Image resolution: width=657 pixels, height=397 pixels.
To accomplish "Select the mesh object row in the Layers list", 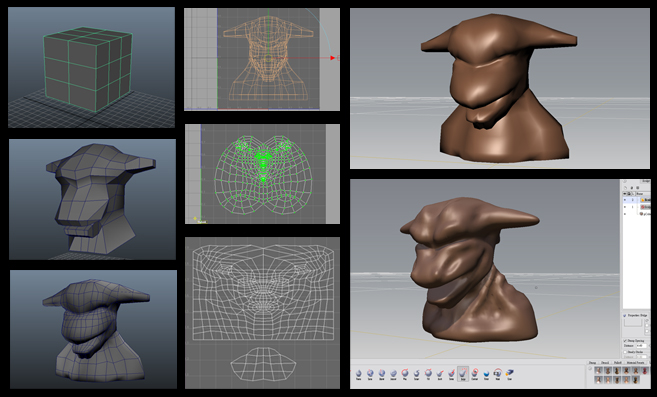I will [x=636, y=214].
